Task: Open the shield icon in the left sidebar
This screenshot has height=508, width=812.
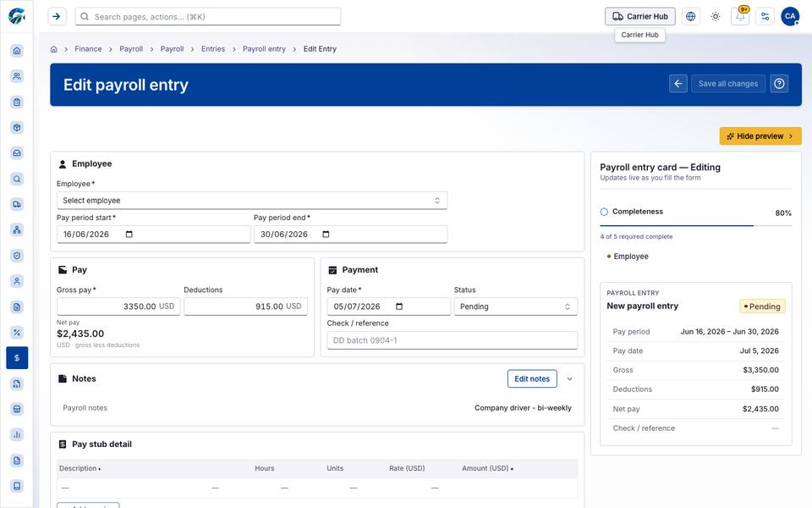Action: coord(17,256)
